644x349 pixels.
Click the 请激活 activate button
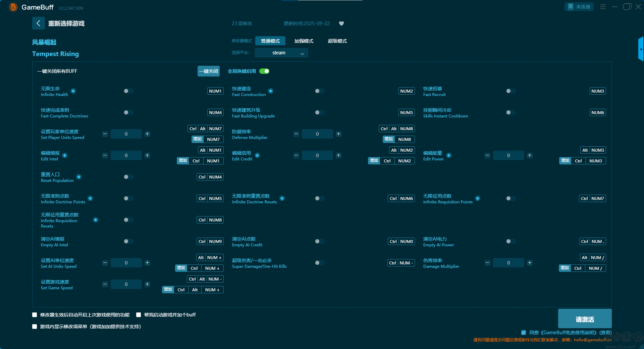point(585,319)
